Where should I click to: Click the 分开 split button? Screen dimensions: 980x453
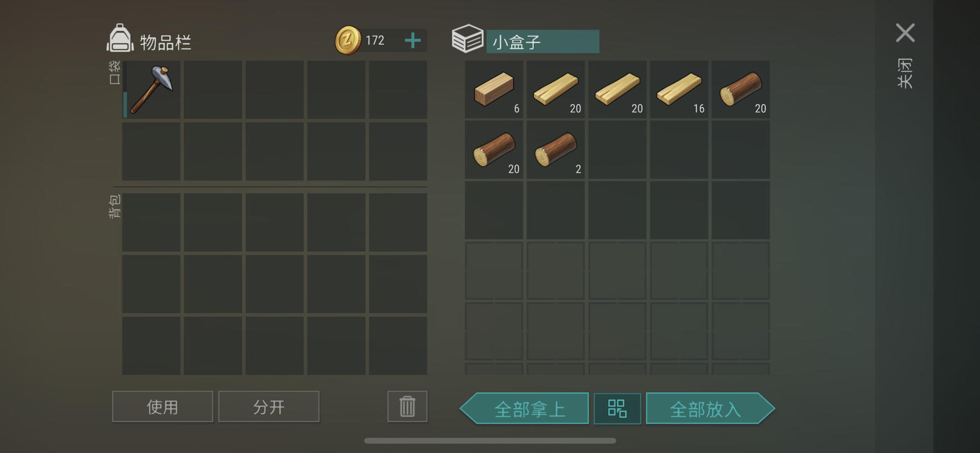click(269, 406)
